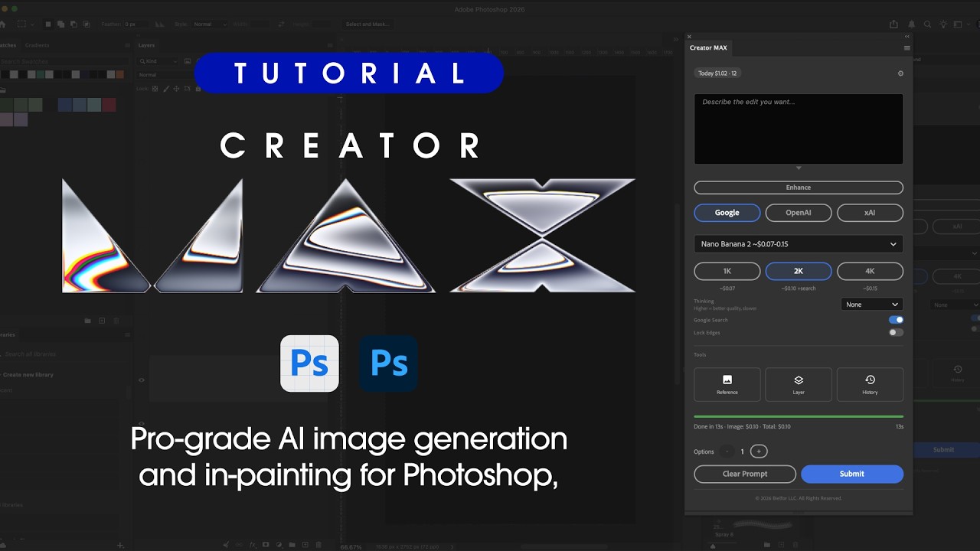Screen dimensions: 980x551
Task: Enable the Lock Edges switch
Action: (x=896, y=332)
